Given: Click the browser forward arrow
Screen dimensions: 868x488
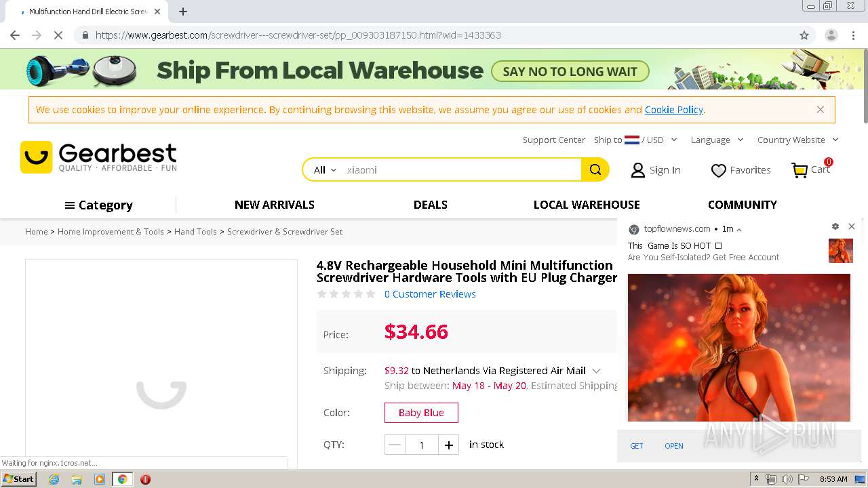Looking at the screenshot, I should pyautogui.click(x=37, y=35).
